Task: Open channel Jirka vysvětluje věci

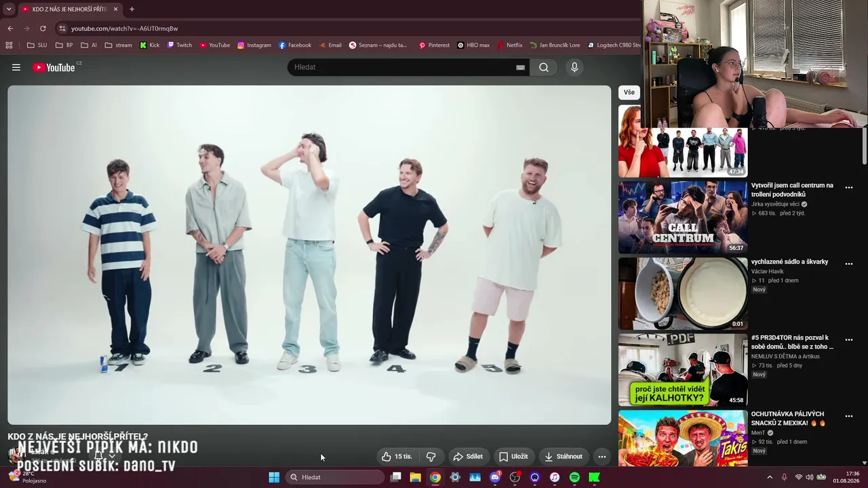Action: point(775,204)
